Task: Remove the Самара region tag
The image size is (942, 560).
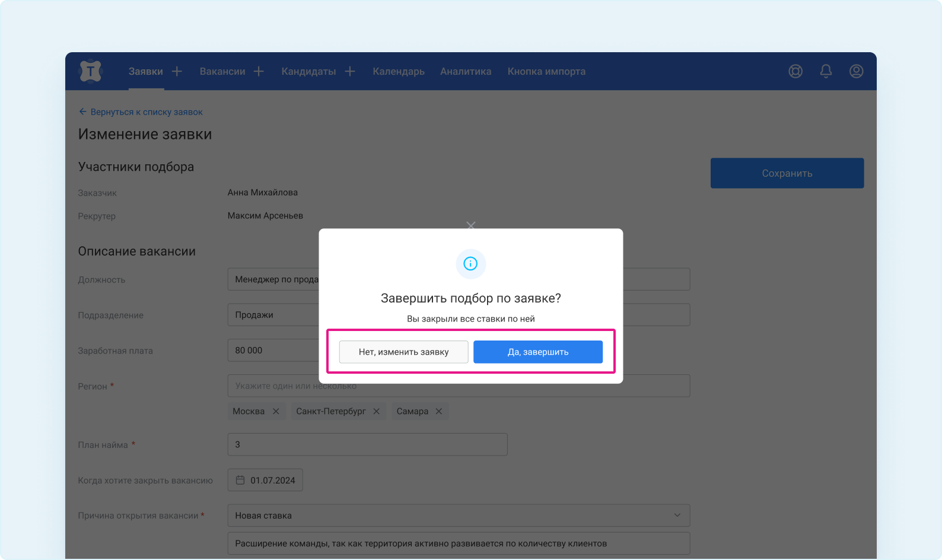Action: (x=439, y=411)
